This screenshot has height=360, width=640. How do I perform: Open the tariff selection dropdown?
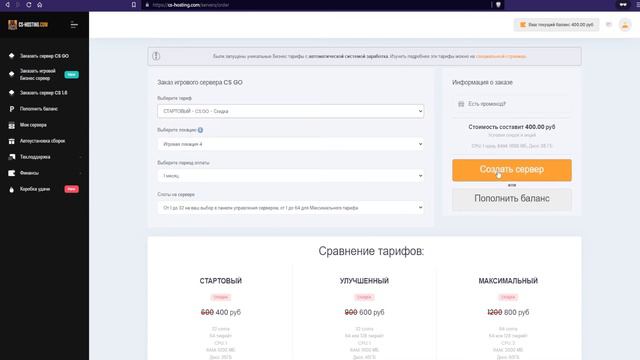coord(290,111)
